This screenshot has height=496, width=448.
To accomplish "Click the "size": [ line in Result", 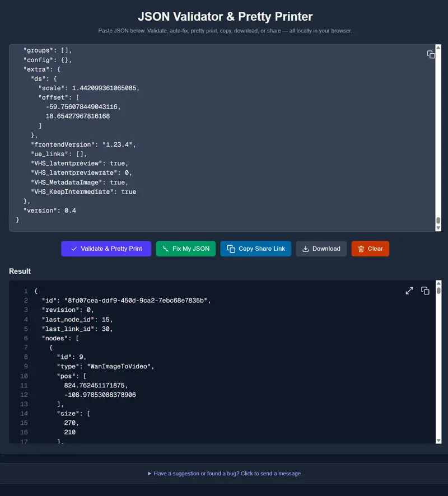I will click(x=73, y=414).
